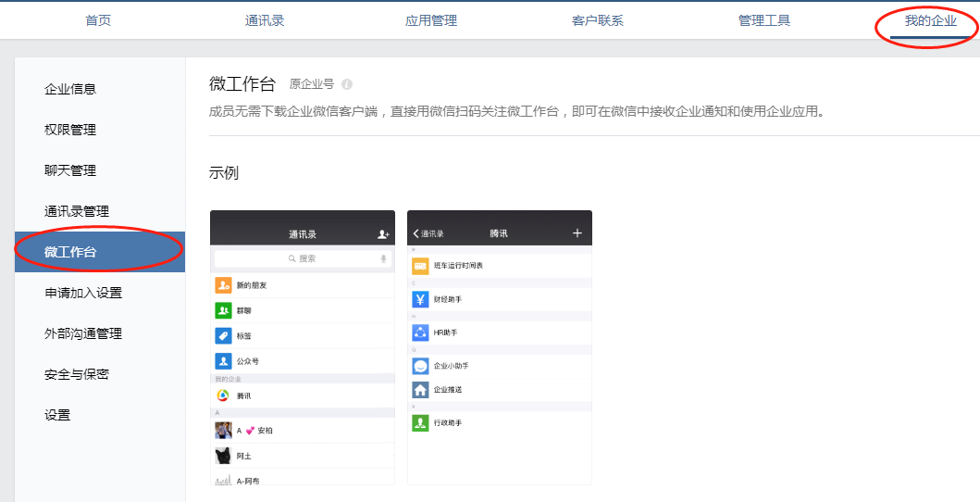Click the 标签 row label
980x502 pixels.
pyautogui.click(x=244, y=335)
